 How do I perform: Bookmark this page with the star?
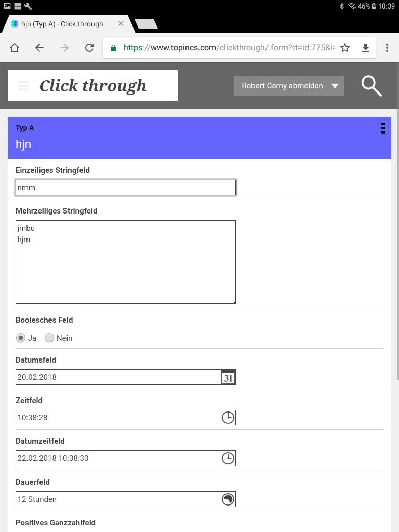345,48
